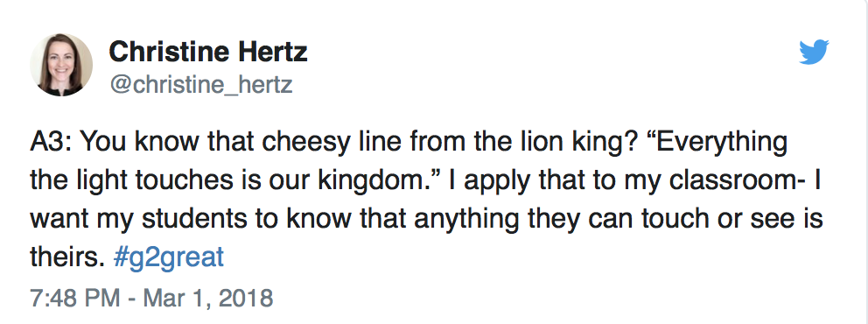Click the Twitter bird logo icon

click(x=814, y=52)
